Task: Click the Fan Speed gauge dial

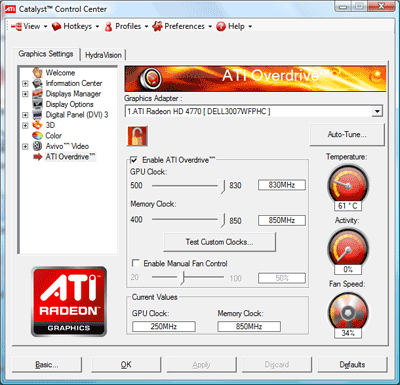Action: point(348,312)
